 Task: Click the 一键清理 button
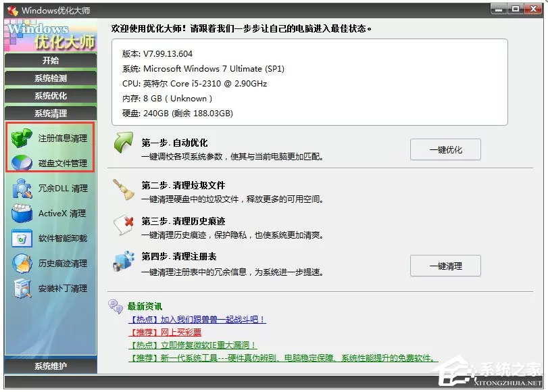coord(445,266)
